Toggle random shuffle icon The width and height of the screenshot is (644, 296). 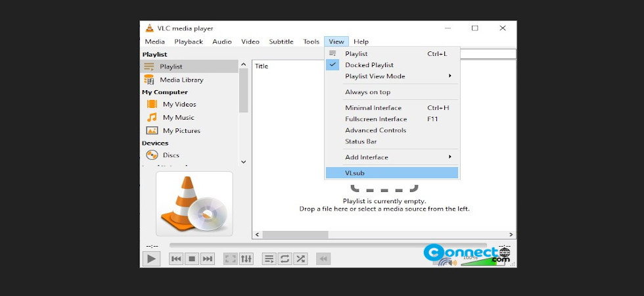point(301,259)
